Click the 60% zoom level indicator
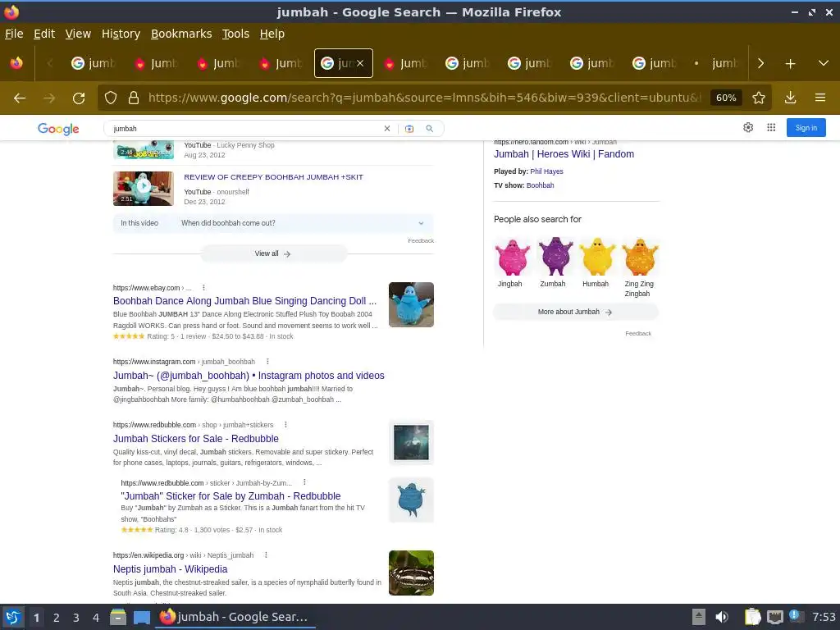 click(x=726, y=98)
